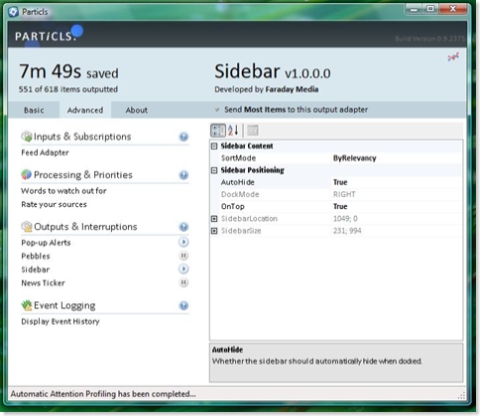The height and width of the screenshot is (416, 480).
Task: Sort properties alphabetically
Action: pyautogui.click(x=233, y=130)
